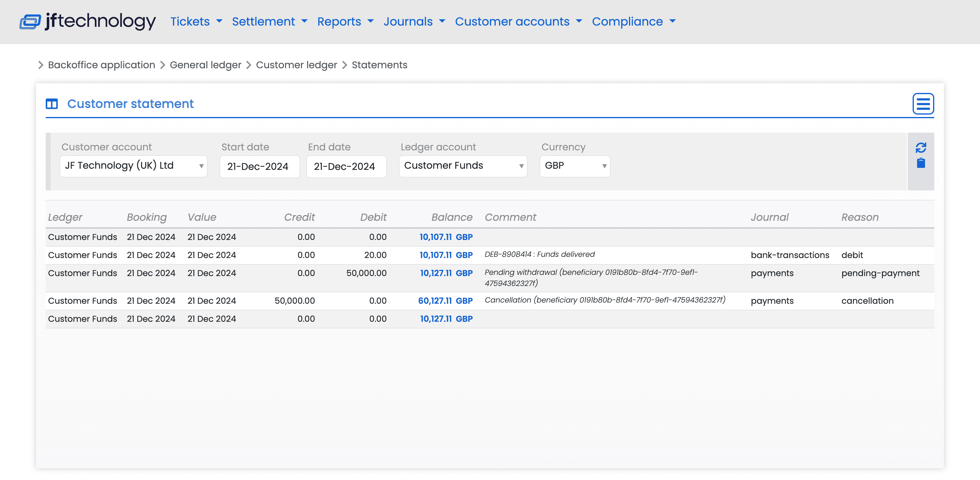Screen dimensions: 980x480
Task: Open the Customer accounts menu
Action: 519,21
